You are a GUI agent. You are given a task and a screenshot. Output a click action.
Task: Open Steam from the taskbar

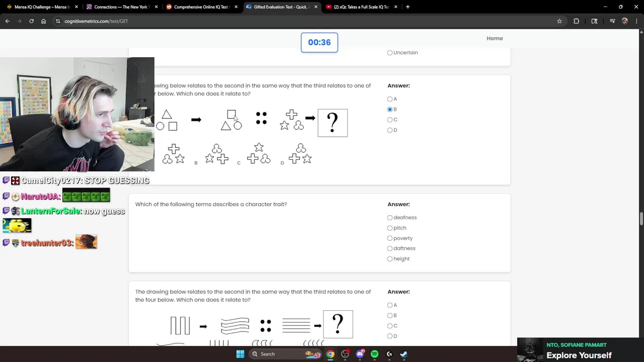[x=404, y=354]
